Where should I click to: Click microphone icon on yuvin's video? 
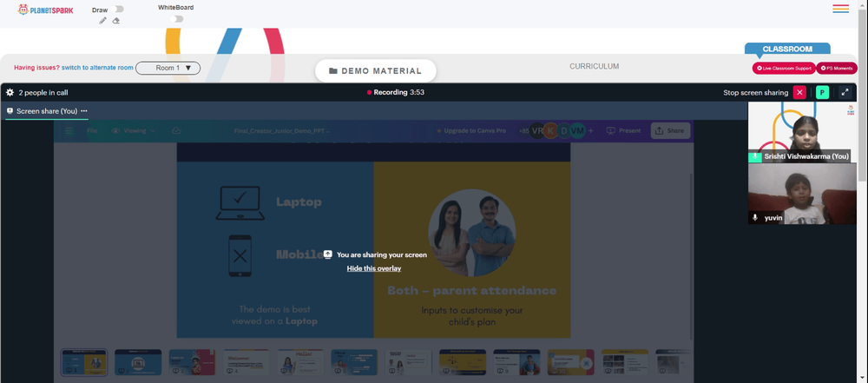[x=754, y=218]
